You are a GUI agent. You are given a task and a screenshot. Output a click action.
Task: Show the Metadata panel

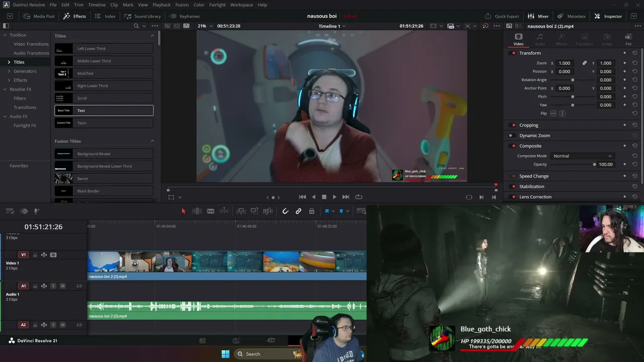[x=571, y=16]
